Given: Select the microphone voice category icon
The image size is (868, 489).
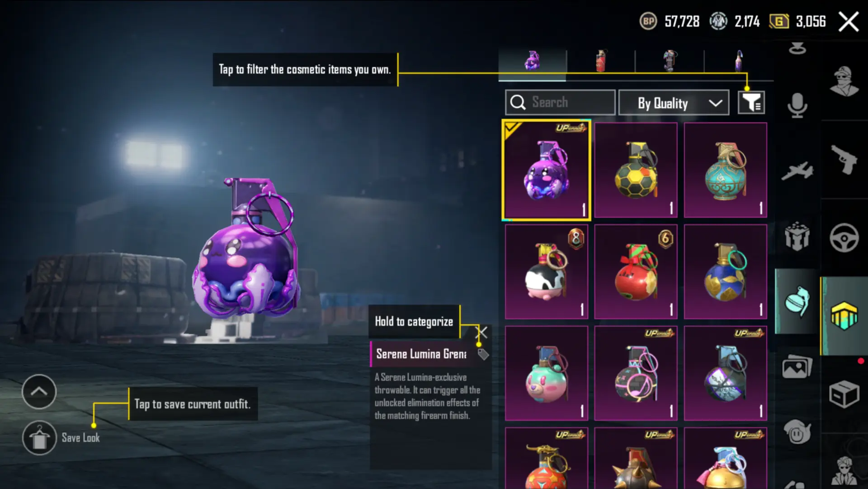Looking at the screenshot, I should tap(797, 106).
